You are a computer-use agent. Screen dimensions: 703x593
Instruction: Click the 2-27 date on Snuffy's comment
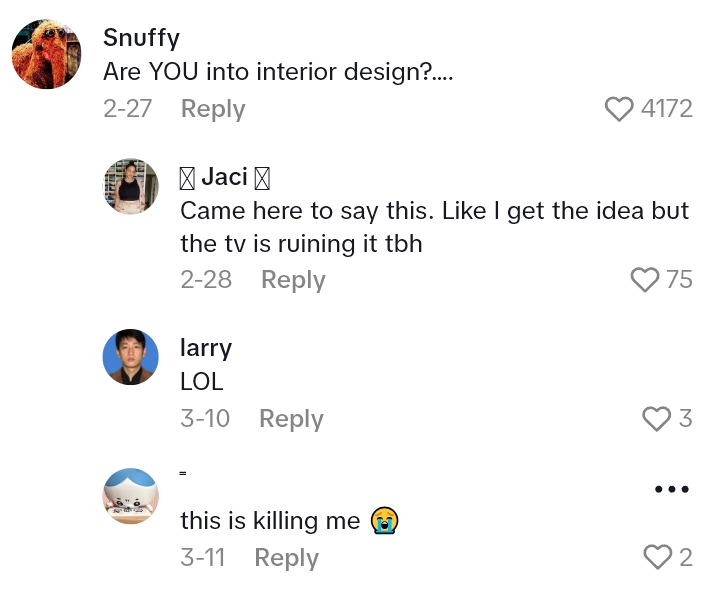tap(127, 109)
